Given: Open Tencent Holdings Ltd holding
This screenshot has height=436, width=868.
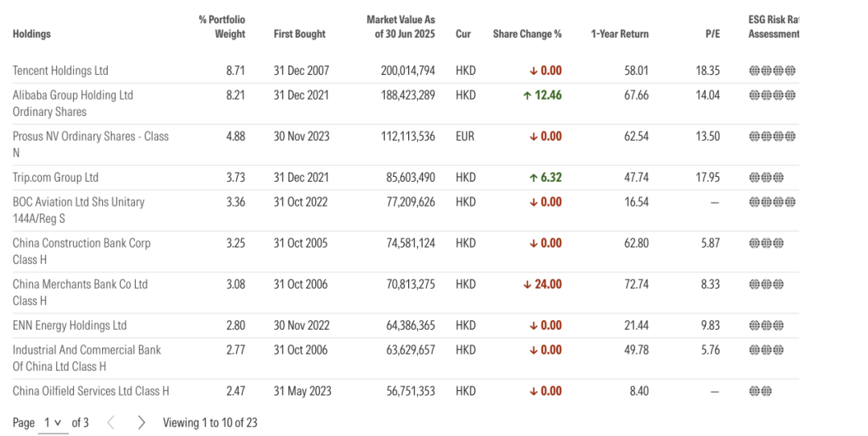Looking at the screenshot, I should coord(60,71).
